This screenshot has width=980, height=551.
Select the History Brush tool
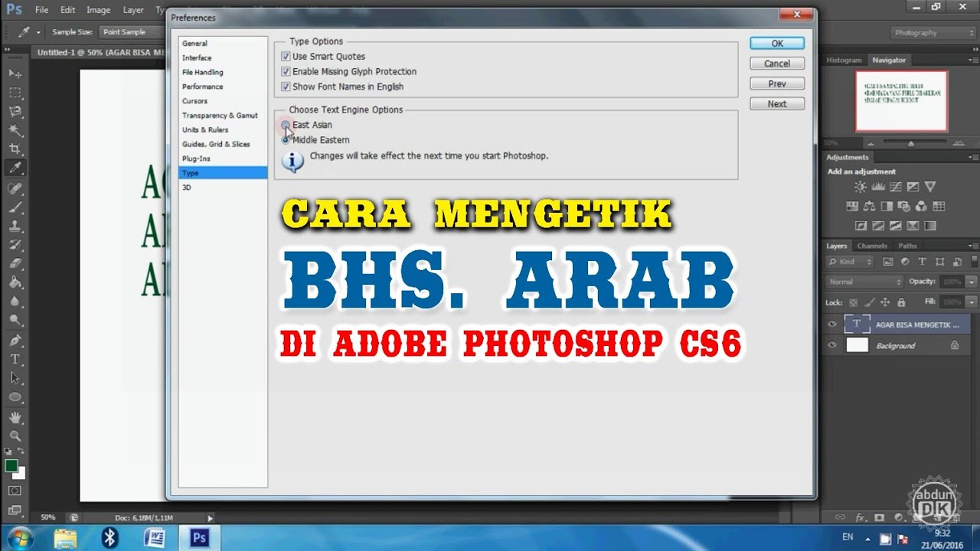[15, 245]
